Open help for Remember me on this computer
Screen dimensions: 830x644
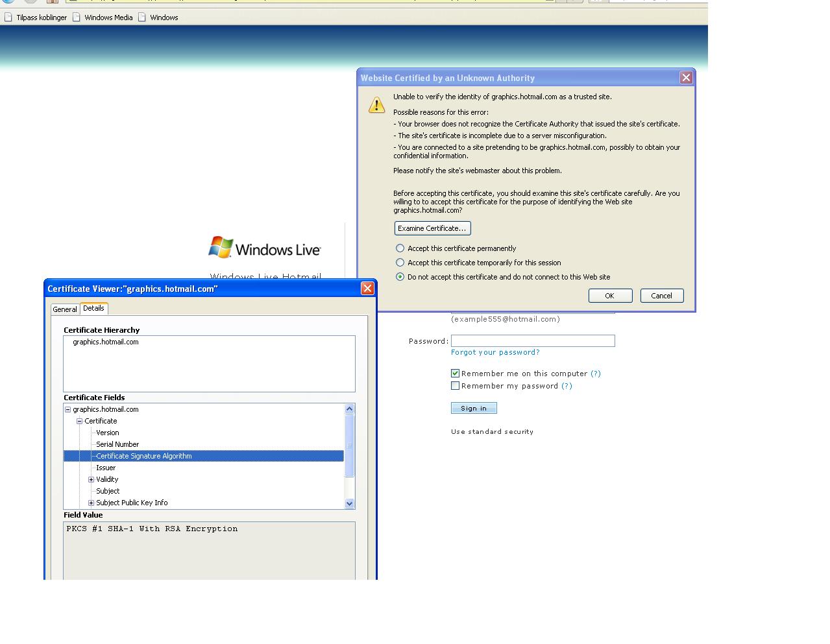point(596,374)
